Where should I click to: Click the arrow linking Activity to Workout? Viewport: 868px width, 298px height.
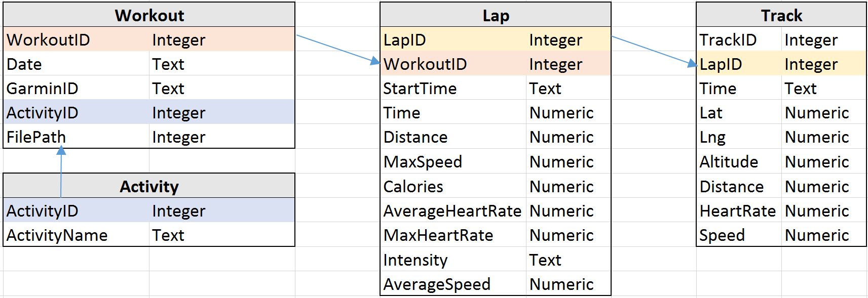[x=61, y=172]
